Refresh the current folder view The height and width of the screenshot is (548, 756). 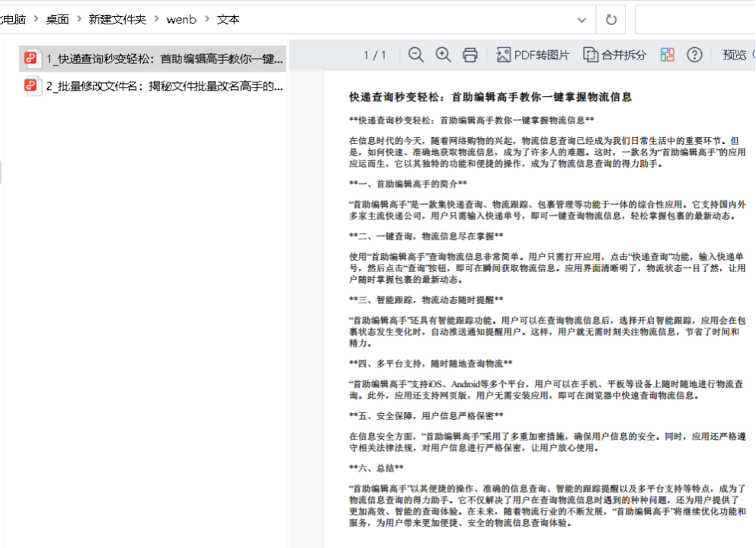[610, 20]
